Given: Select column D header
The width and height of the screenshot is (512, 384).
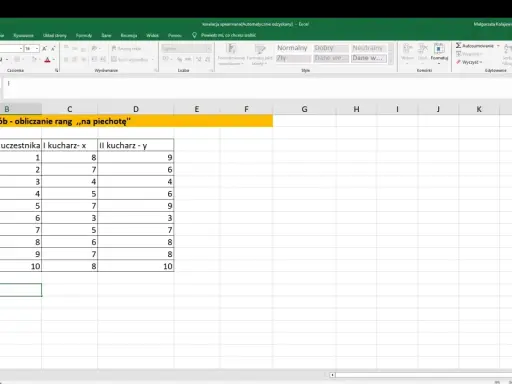Looking at the screenshot, I should 136,109.
